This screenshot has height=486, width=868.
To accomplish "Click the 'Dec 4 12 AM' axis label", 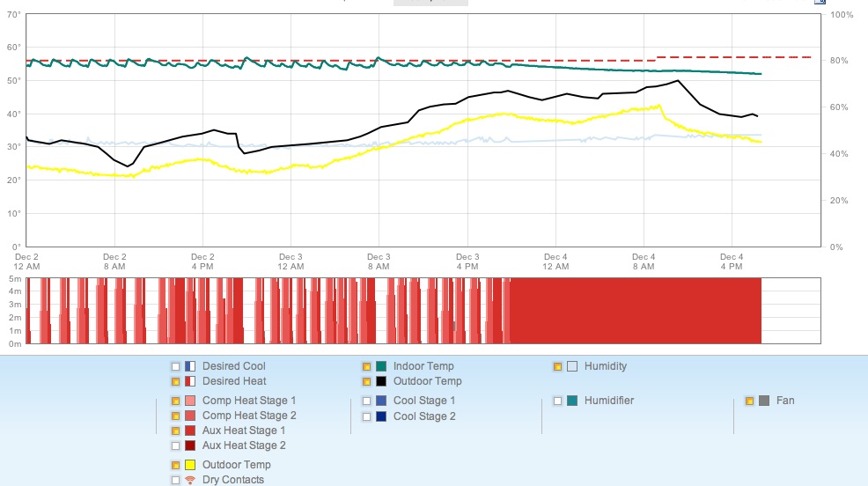I will click(x=555, y=261).
